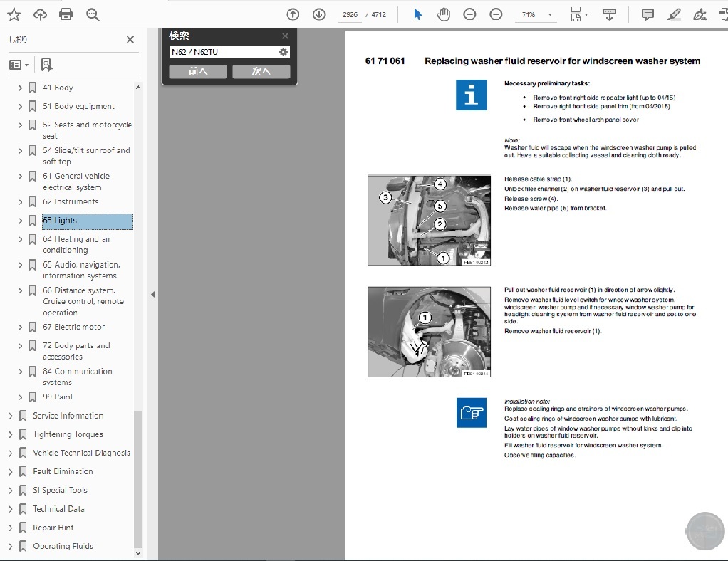This screenshot has height=561, width=728.
Task: Click the 前へ previous result button
Action: [x=198, y=71]
